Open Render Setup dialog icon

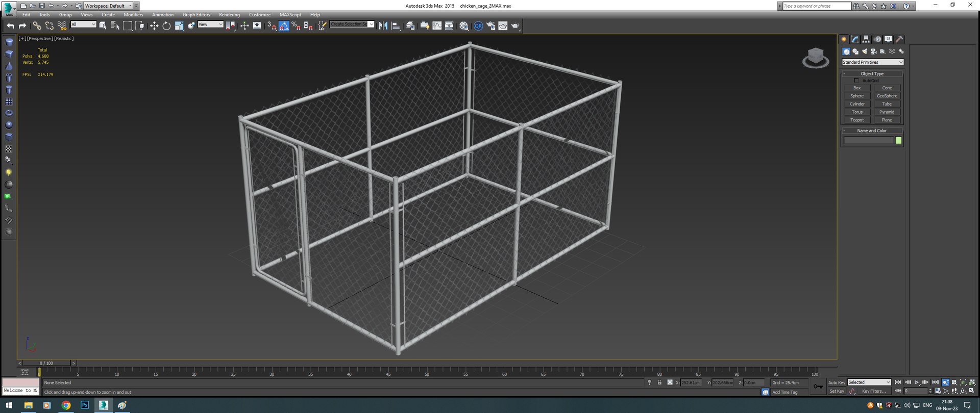pyautogui.click(x=491, y=25)
